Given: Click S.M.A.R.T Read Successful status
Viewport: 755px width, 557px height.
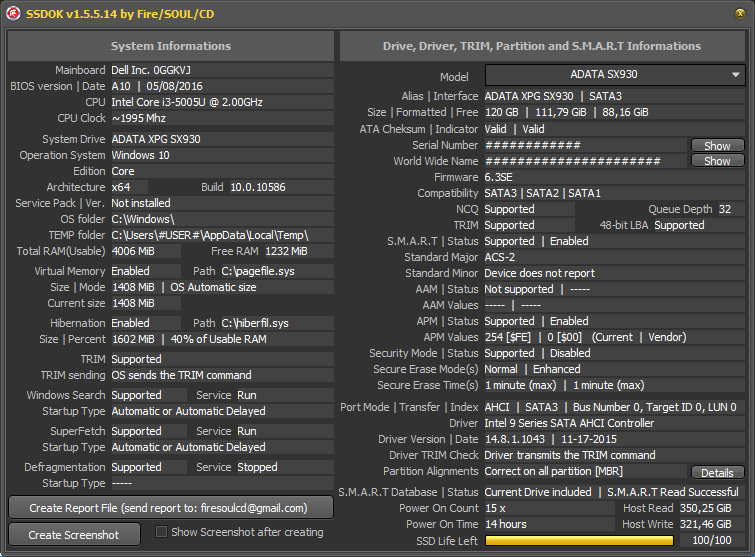Looking at the screenshot, I should [x=673, y=492].
